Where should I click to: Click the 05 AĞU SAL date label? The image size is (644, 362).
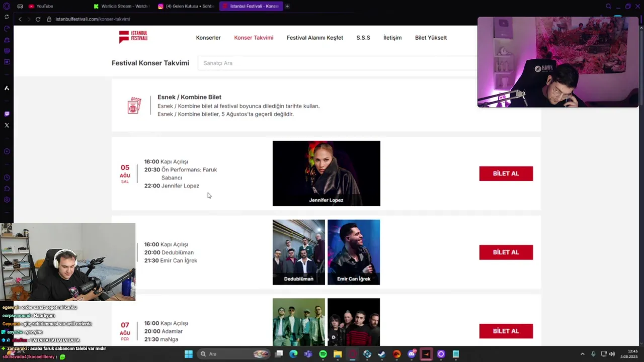tap(125, 173)
